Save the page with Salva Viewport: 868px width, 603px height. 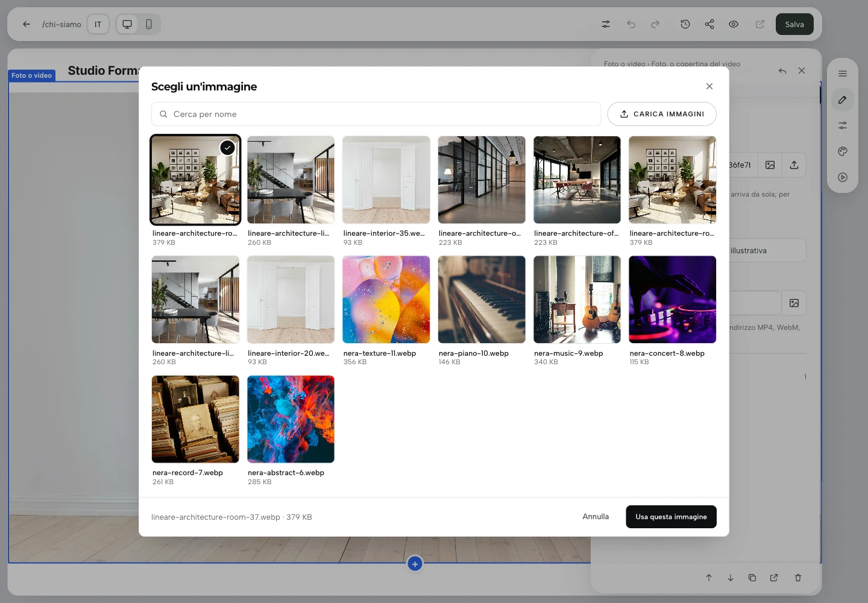[794, 24]
